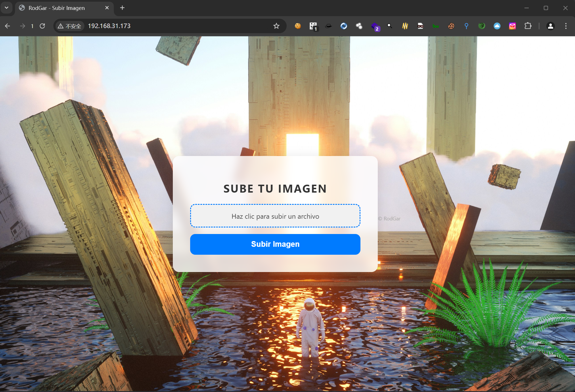Go back to the previous page
Screen dimensions: 575x392
point(8,26)
